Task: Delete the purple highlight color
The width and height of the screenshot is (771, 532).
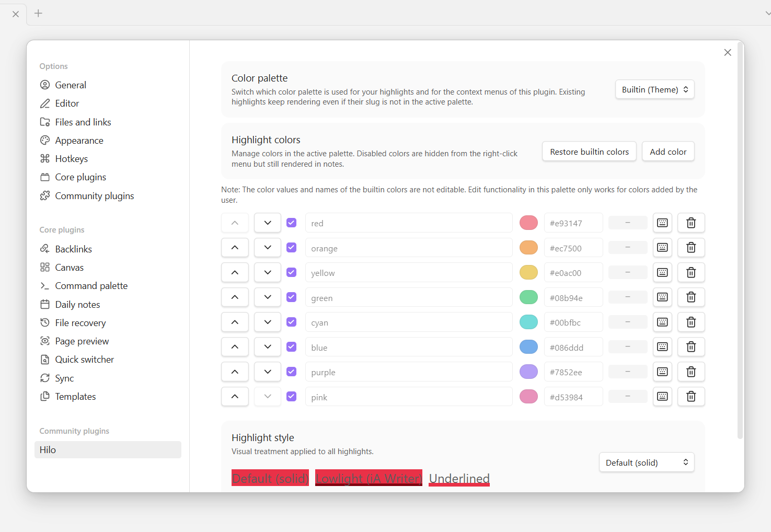Action: pyautogui.click(x=691, y=372)
